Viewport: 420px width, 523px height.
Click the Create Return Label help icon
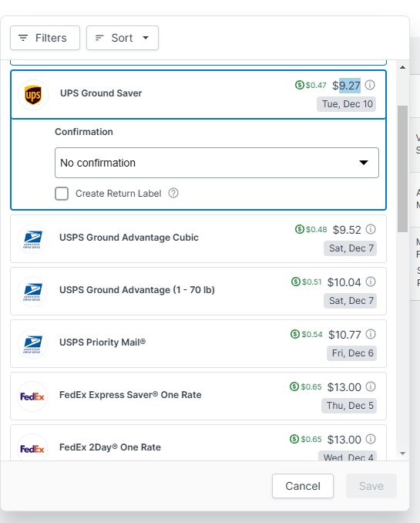point(173,193)
